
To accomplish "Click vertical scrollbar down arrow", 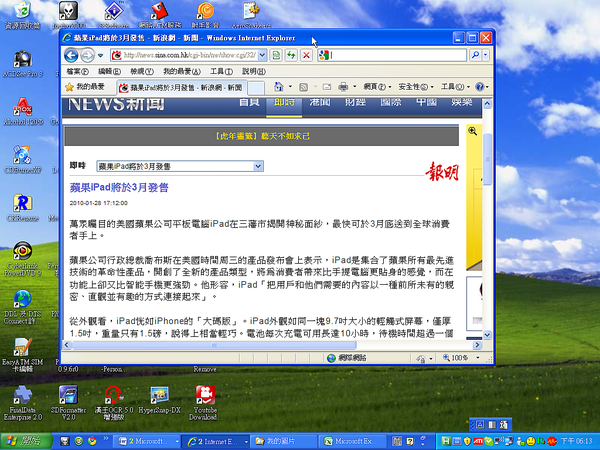I will (x=487, y=335).
